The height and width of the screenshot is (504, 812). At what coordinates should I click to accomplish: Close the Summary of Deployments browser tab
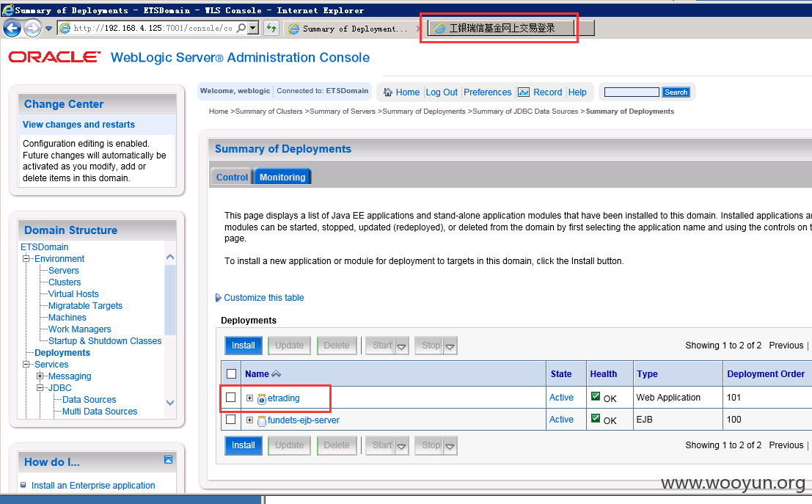(419, 29)
